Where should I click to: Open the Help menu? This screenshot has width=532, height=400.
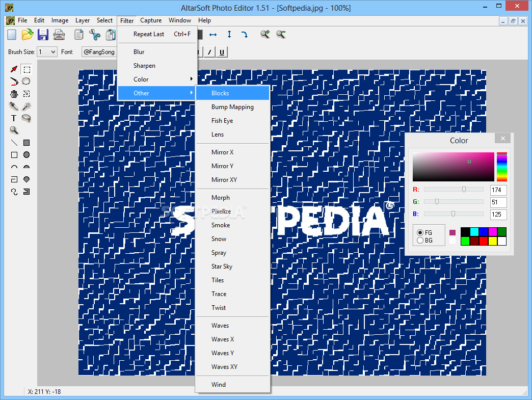coord(204,20)
